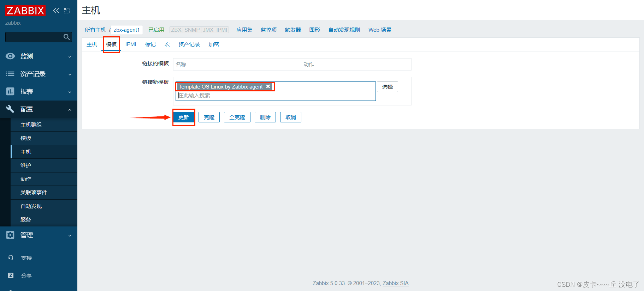
Task: Open 维护 in the sidebar
Action: point(44,165)
